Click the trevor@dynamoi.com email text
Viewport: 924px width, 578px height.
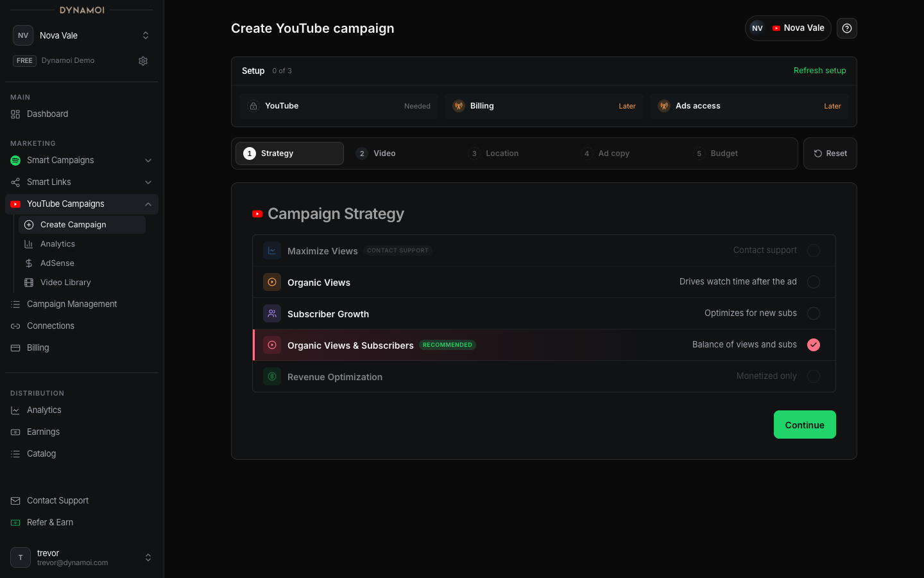pyautogui.click(x=73, y=563)
